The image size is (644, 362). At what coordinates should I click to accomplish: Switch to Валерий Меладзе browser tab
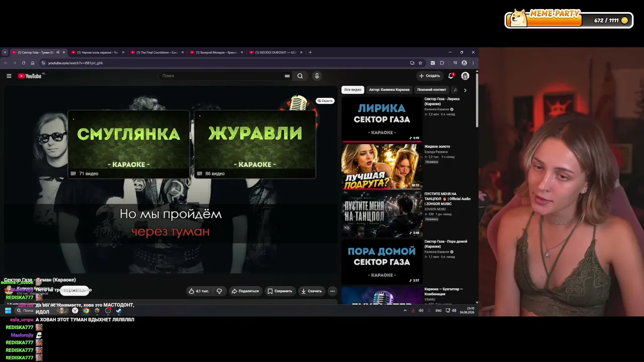[217, 52]
